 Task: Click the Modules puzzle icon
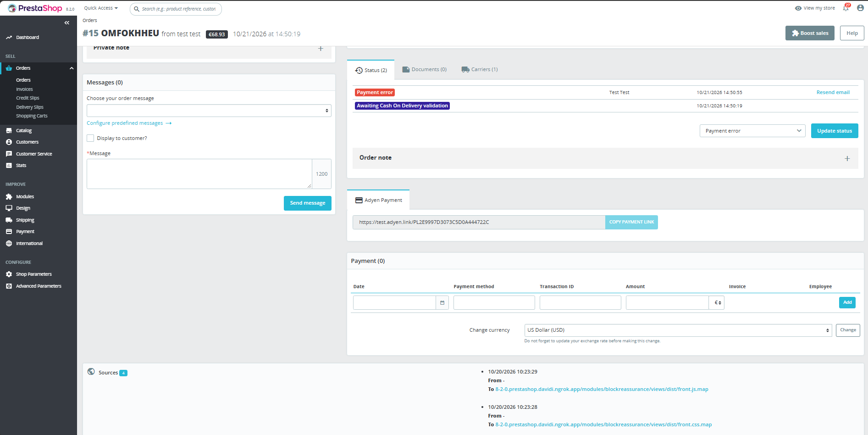9,197
